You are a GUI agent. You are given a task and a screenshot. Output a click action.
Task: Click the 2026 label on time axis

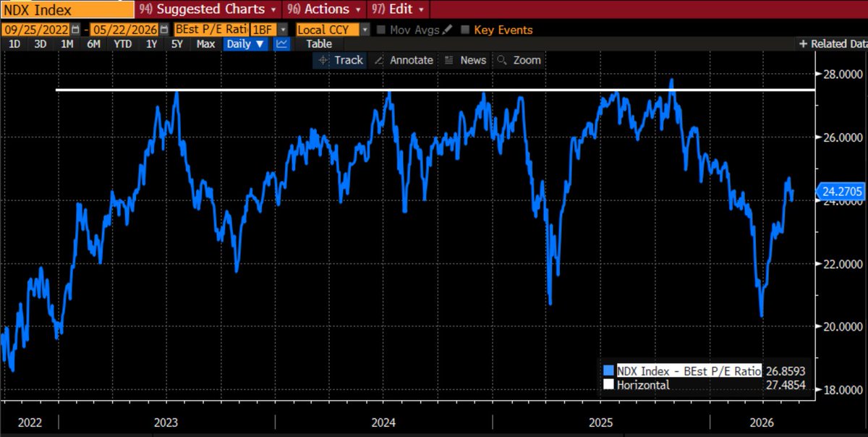762,423
